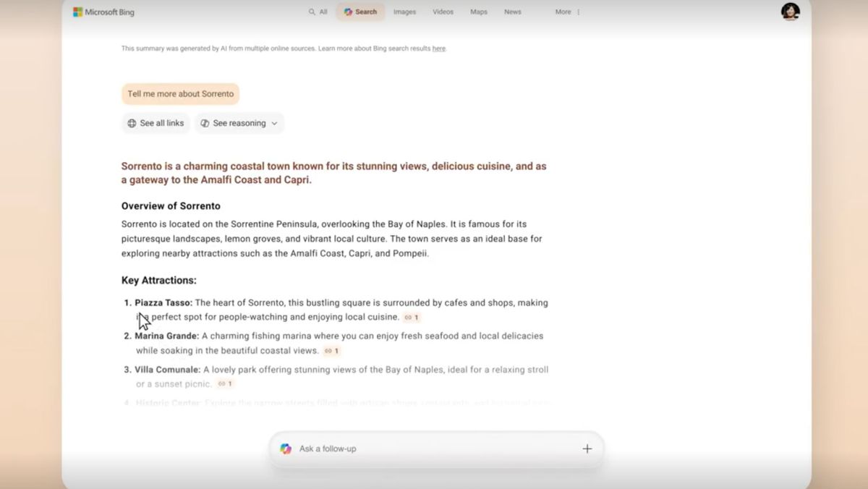Switch to the All results tab
This screenshot has height=489, width=868.
(x=318, y=12)
